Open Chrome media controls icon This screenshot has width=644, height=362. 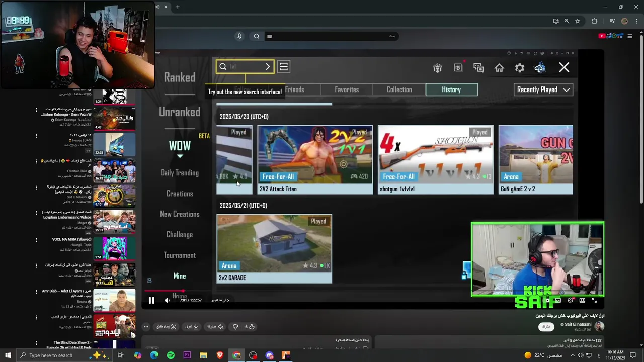pyautogui.click(x=612, y=21)
